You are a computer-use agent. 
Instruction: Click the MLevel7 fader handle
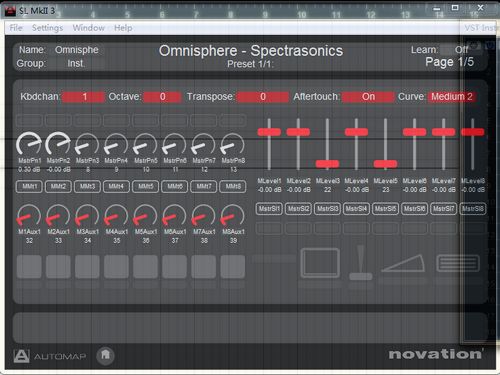coord(444,132)
